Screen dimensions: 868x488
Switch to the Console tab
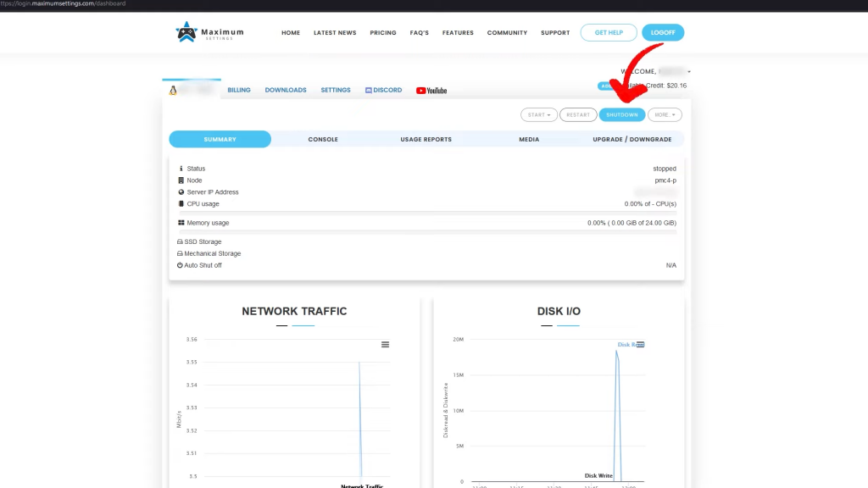click(x=323, y=140)
